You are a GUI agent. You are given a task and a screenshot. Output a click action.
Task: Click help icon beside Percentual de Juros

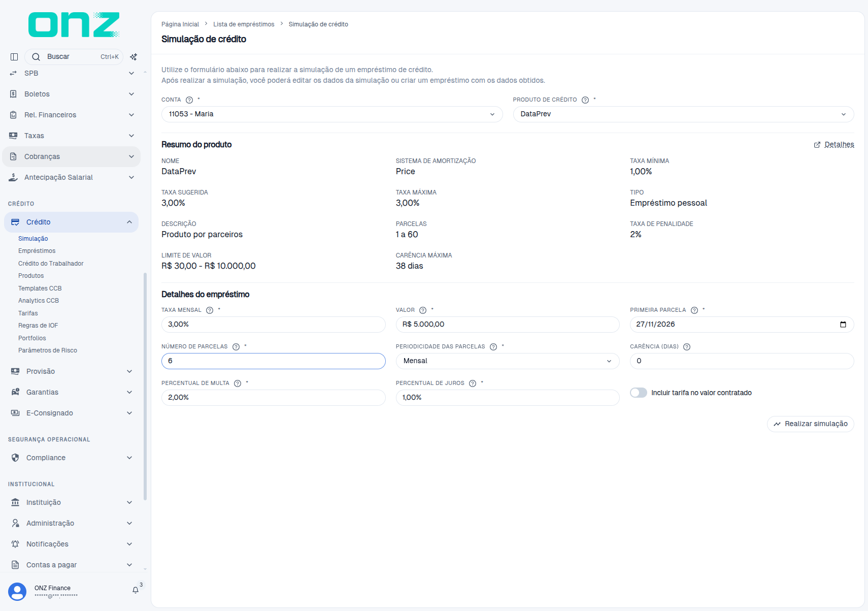click(473, 383)
